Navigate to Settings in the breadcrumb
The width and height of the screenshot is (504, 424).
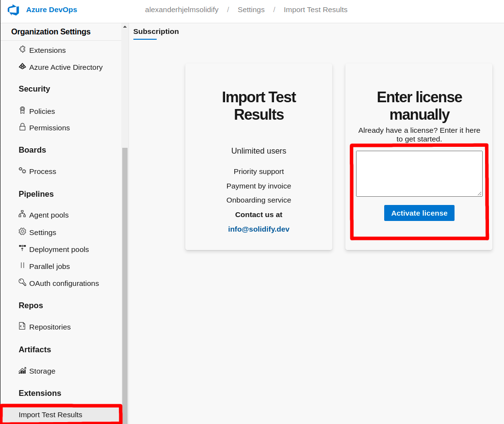click(x=251, y=9)
